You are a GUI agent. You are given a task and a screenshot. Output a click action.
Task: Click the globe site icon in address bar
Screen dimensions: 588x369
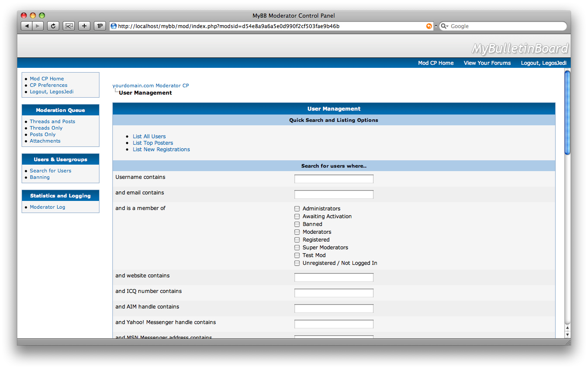pos(114,26)
